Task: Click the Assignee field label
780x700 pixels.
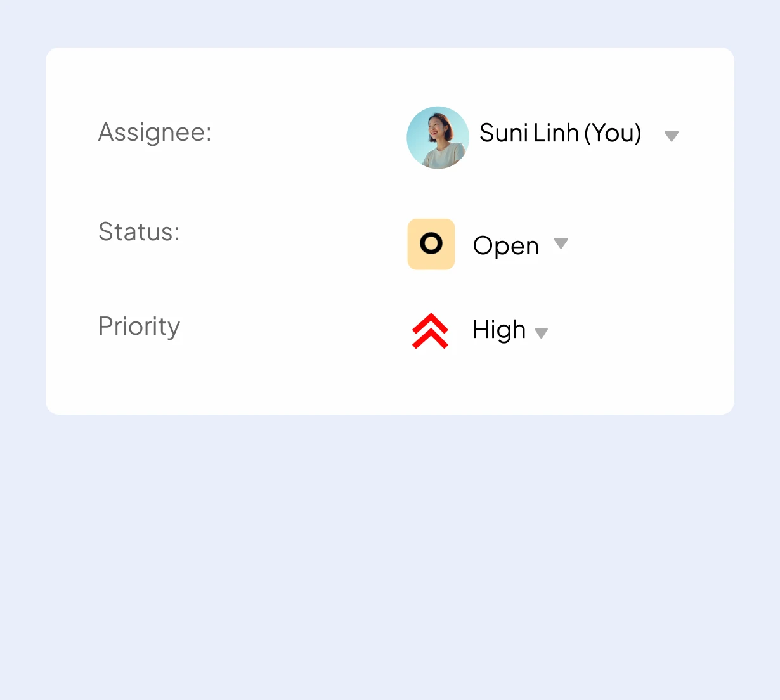Action: (155, 133)
